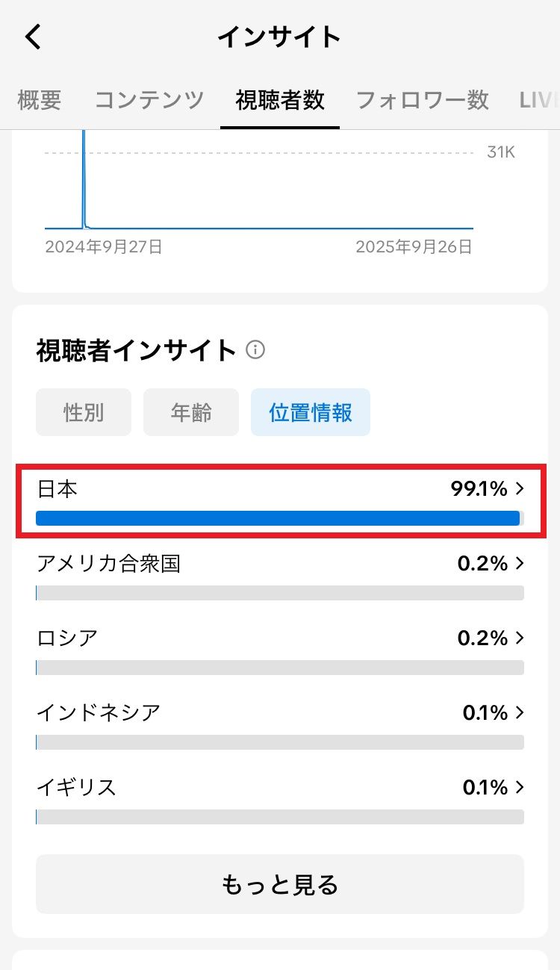
Task: Click the 日本 blue progress bar
Action: (278, 518)
